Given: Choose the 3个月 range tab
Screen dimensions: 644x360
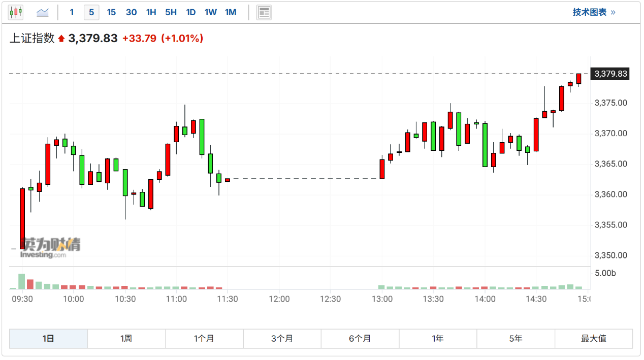Looking at the screenshot, I should 282,339.
